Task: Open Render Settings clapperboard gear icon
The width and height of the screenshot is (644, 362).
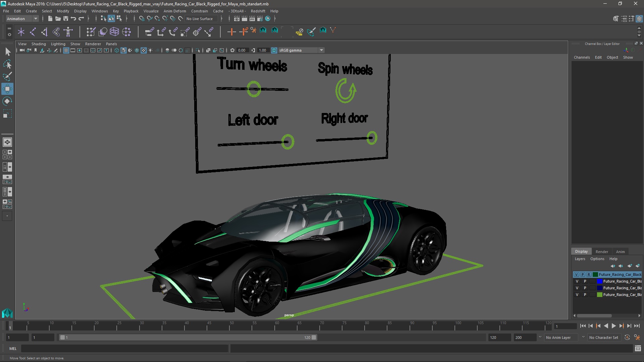Action: [260, 19]
